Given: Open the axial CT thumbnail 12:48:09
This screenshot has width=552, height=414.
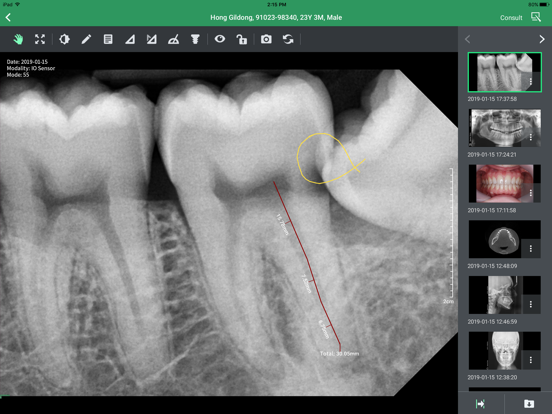Looking at the screenshot, I should tap(504, 239).
